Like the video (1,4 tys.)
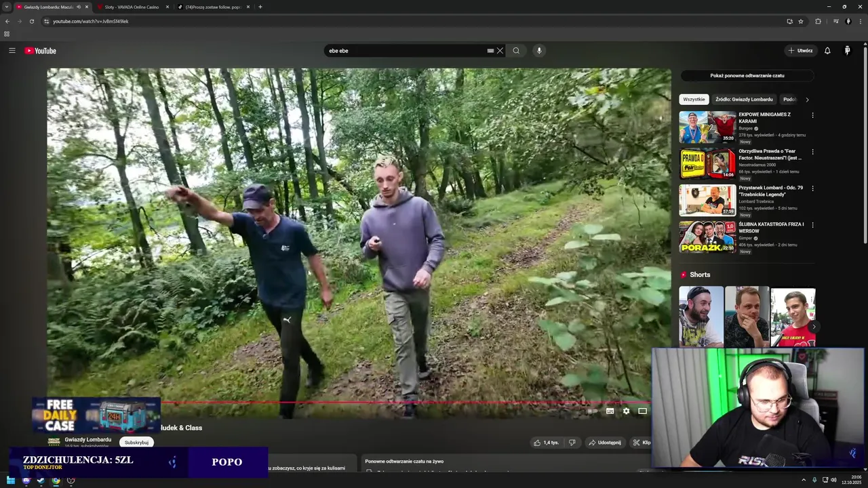The width and height of the screenshot is (868, 488). click(x=546, y=443)
